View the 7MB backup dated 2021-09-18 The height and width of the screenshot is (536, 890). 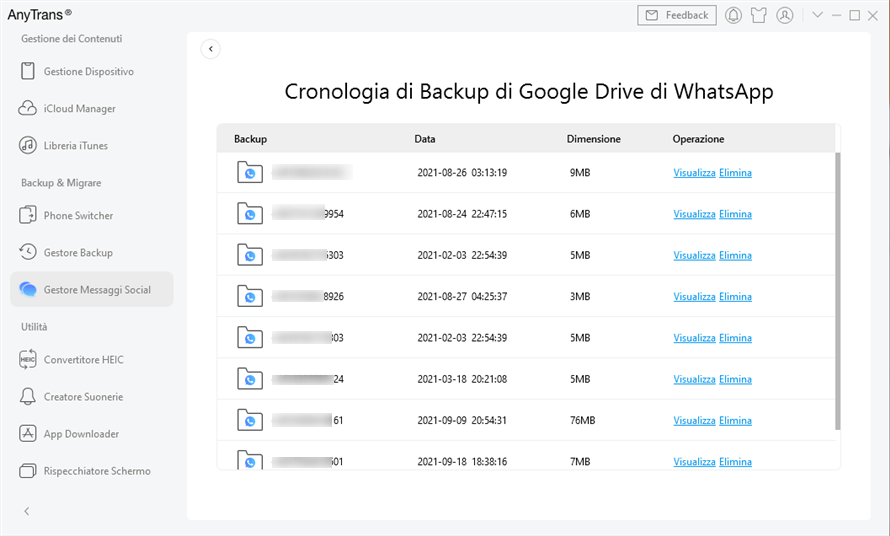coord(694,462)
